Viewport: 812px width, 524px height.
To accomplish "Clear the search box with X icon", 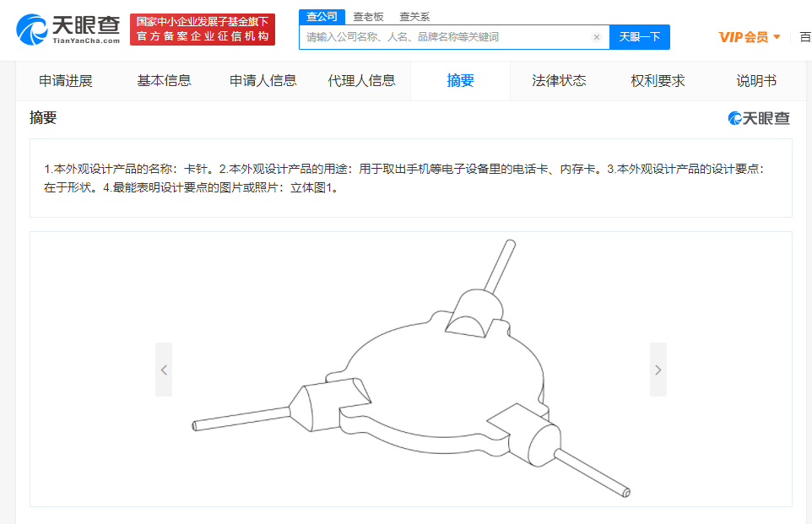I will tap(597, 37).
